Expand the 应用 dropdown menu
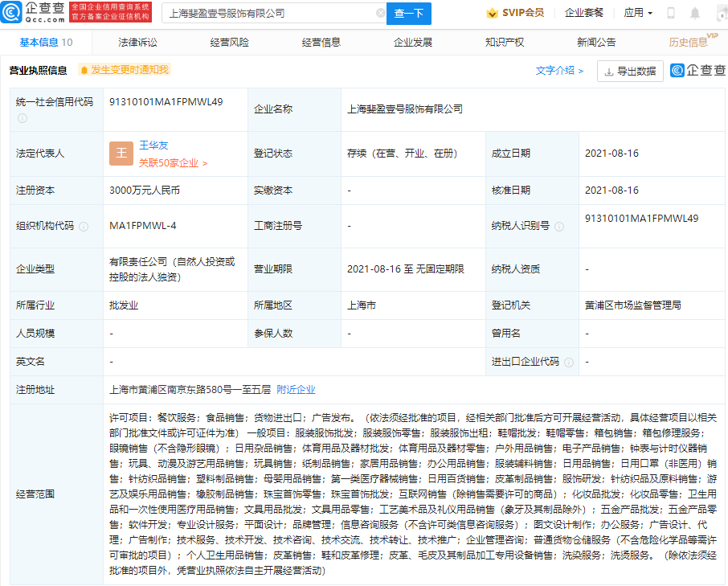The image size is (728, 586). coord(638,14)
